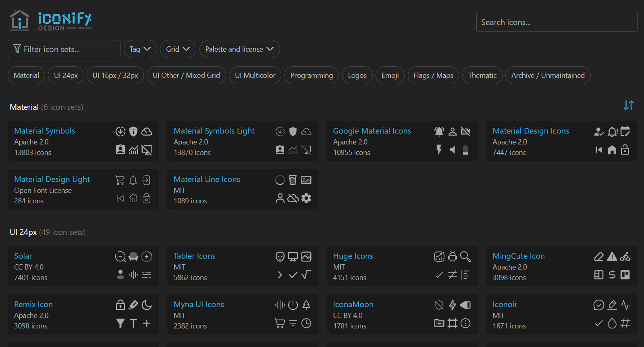Toggle the Emoji category filter pill
The width and height of the screenshot is (644, 347).
click(390, 75)
